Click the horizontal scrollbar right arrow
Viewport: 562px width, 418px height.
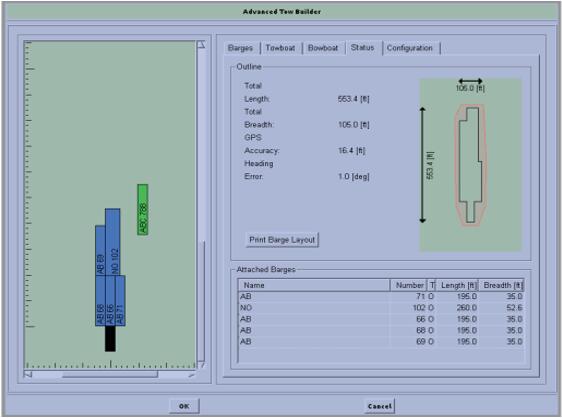click(x=192, y=375)
